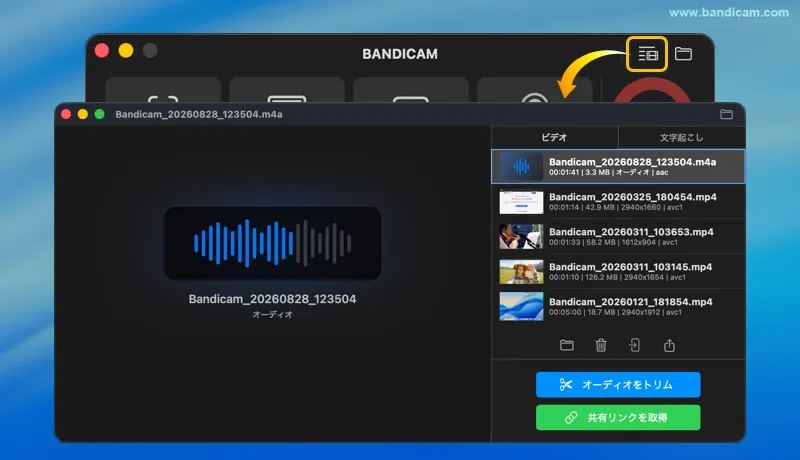This screenshot has width=800, height=460.
Task: Delete selected file with trash icon
Action: pyautogui.click(x=601, y=345)
